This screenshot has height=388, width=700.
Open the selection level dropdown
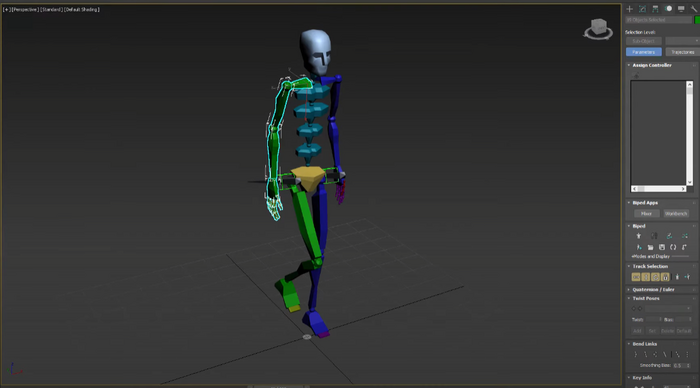point(682,41)
